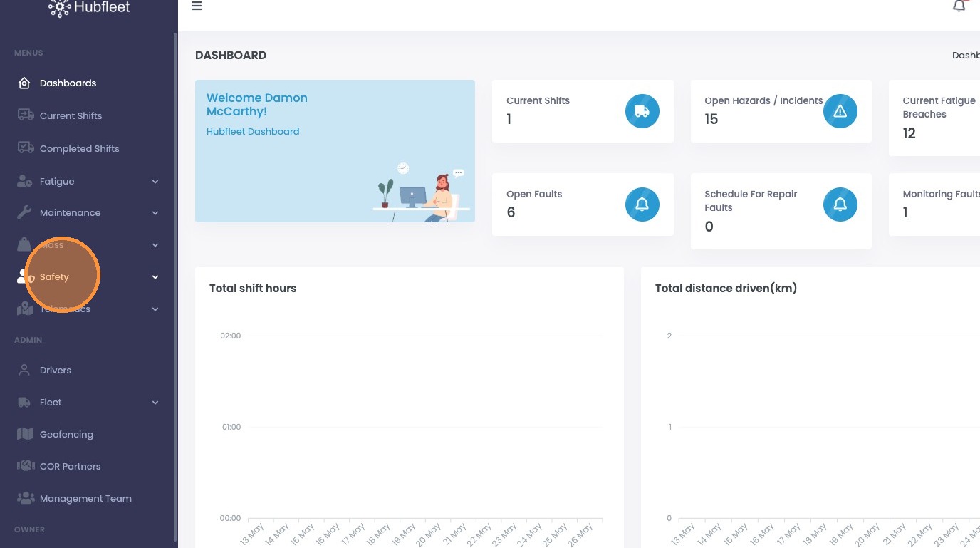The width and height of the screenshot is (980, 548).
Task: Click the Fleet truck icon
Action: 24,403
